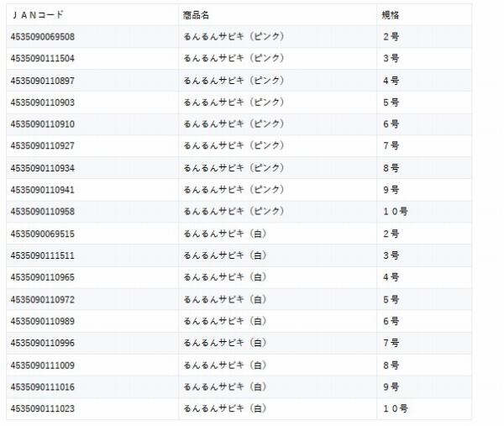Click 9号 size in row 4535090110941
This screenshot has width=504, height=426.
pos(391,190)
